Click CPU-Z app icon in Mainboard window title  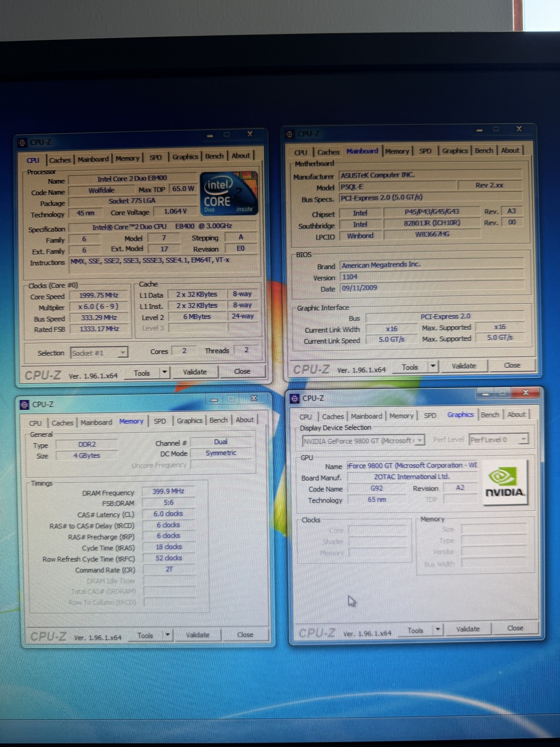[x=289, y=134]
